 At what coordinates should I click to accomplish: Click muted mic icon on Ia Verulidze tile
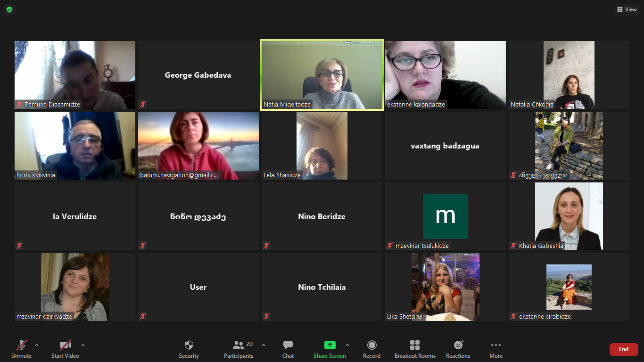[x=19, y=246]
